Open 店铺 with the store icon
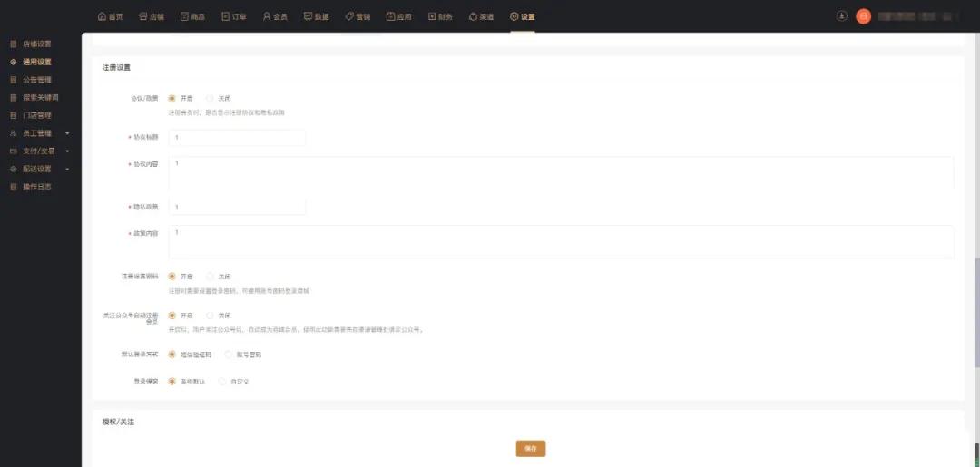Viewport: 980px width, 467px height. tap(143, 17)
